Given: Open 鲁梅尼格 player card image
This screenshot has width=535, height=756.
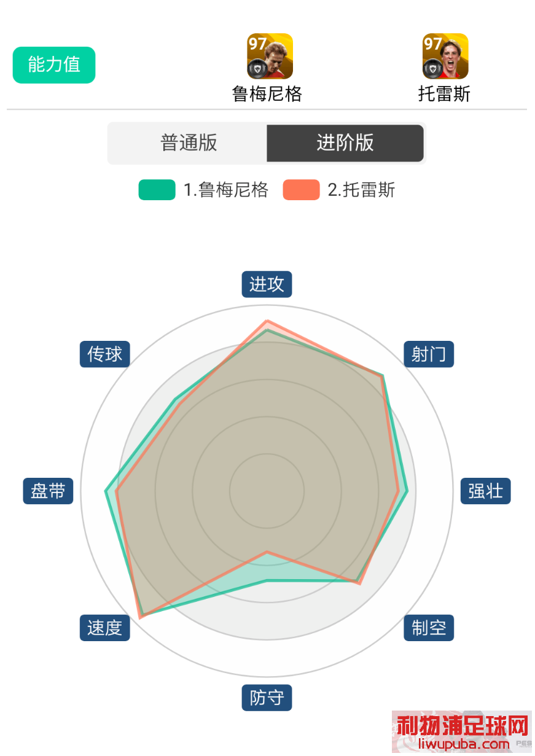Looking at the screenshot, I should [x=270, y=57].
